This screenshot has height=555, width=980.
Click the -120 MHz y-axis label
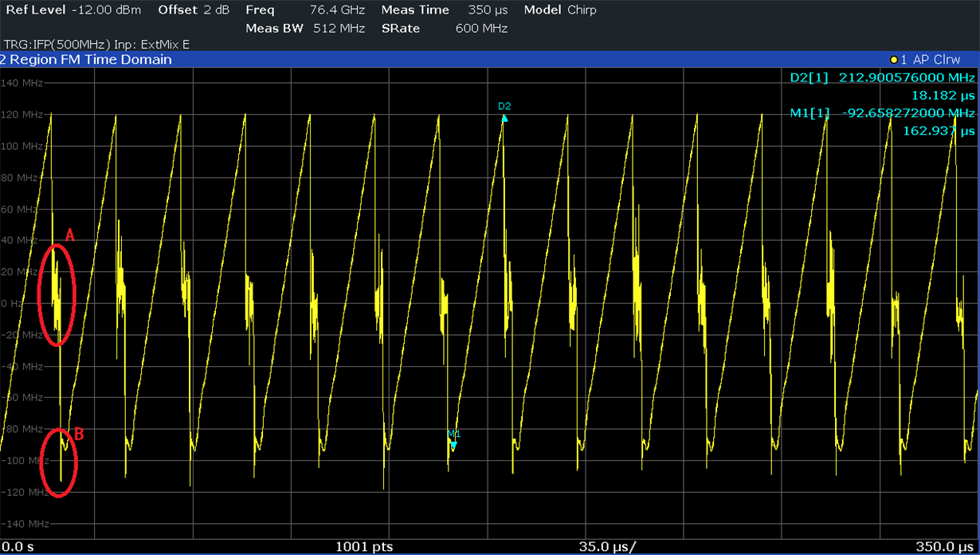[25, 492]
